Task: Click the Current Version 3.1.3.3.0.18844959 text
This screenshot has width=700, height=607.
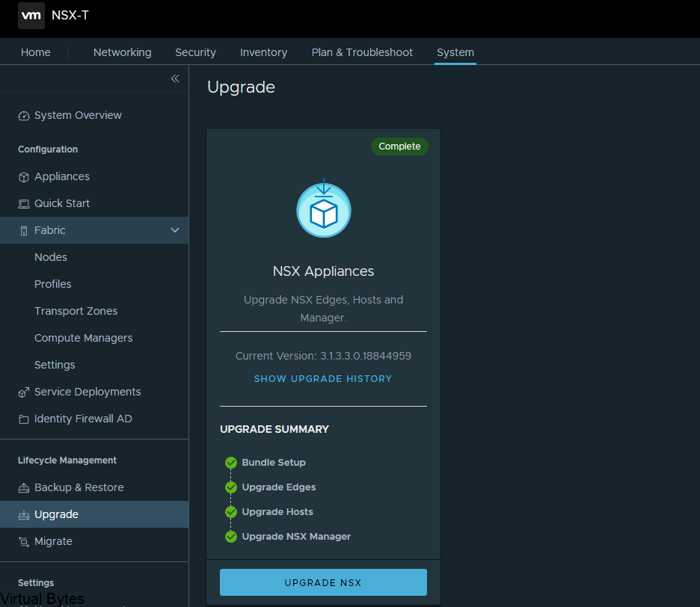Action: coord(323,356)
